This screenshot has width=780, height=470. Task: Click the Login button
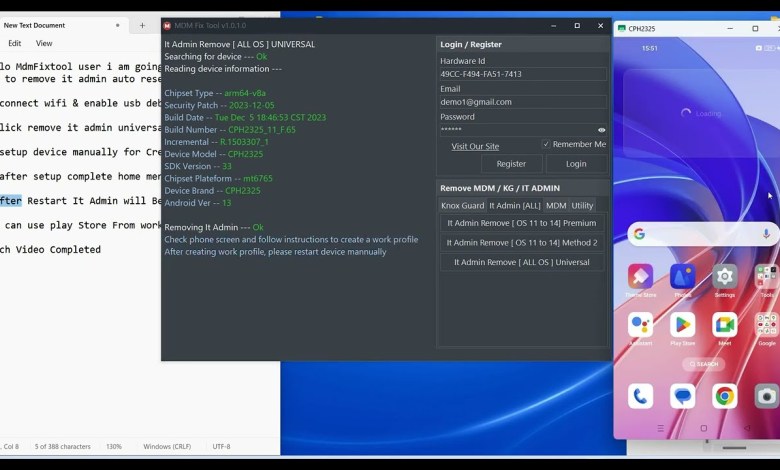click(x=576, y=164)
